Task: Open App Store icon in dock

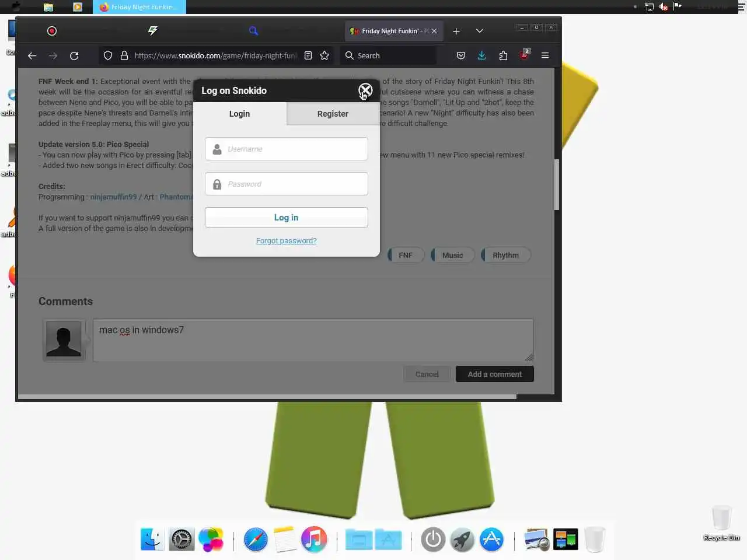Action: click(x=491, y=540)
